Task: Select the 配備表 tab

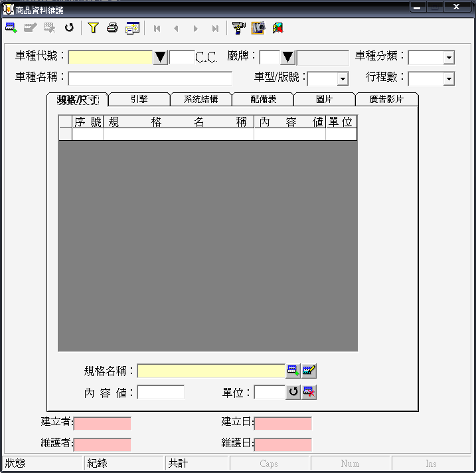Action: [263, 100]
